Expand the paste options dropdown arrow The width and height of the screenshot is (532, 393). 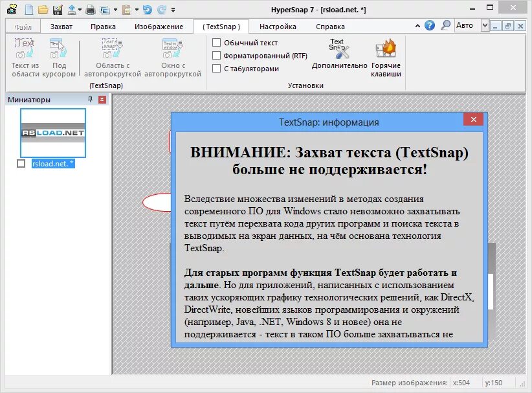tap(137, 10)
